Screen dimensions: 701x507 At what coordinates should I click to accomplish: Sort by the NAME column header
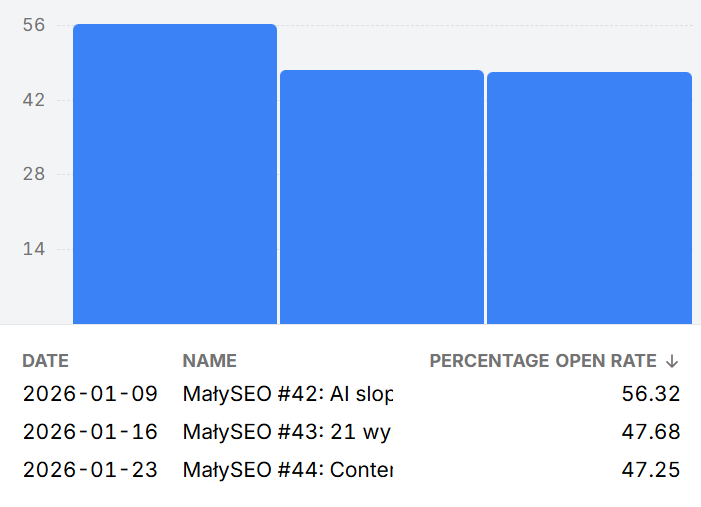(x=209, y=361)
